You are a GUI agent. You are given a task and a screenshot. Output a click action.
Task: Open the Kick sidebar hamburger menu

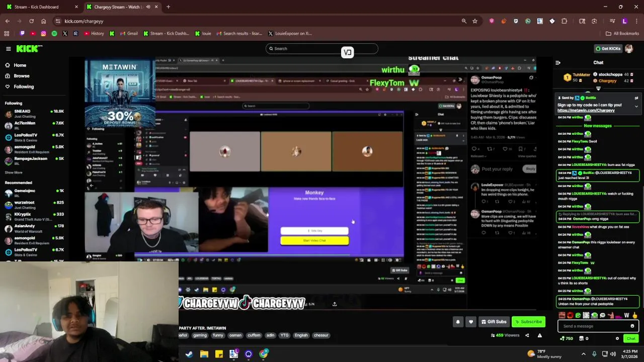(x=9, y=49)
